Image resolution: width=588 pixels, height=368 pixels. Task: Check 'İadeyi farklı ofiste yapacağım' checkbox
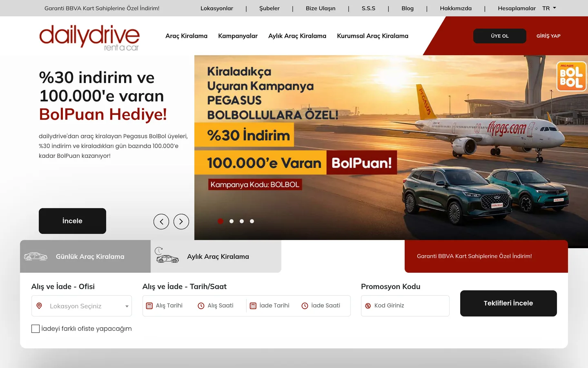(36, 329)
